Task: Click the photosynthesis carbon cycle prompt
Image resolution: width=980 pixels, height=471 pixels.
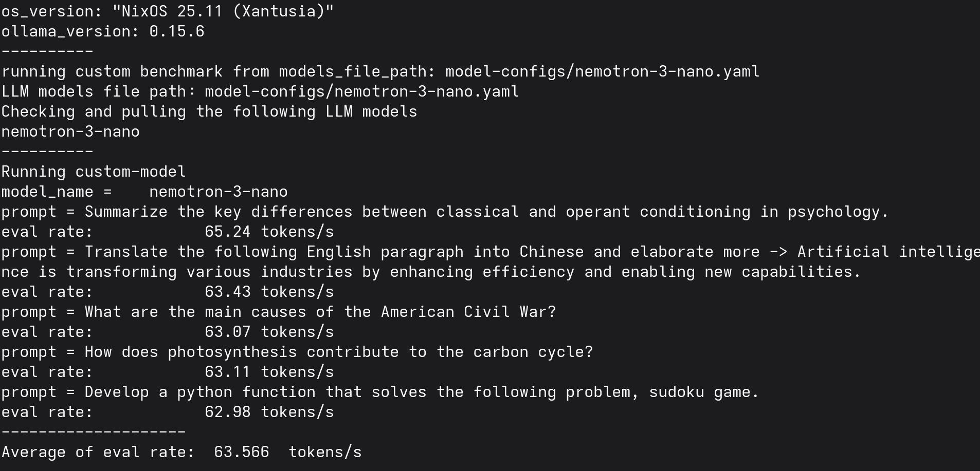Action: pos(338,352)
